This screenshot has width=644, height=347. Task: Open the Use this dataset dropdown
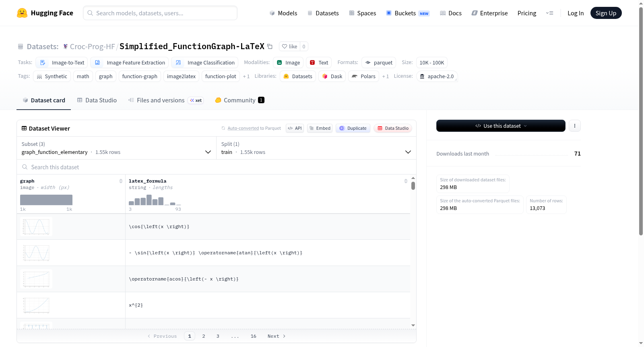click(x=501, y=126)
